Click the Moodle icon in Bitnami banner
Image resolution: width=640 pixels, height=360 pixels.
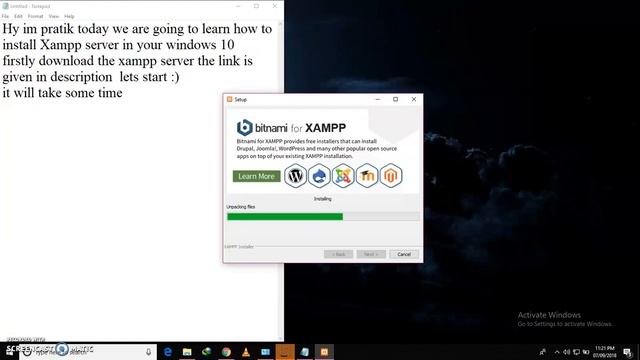pos(367,176)
